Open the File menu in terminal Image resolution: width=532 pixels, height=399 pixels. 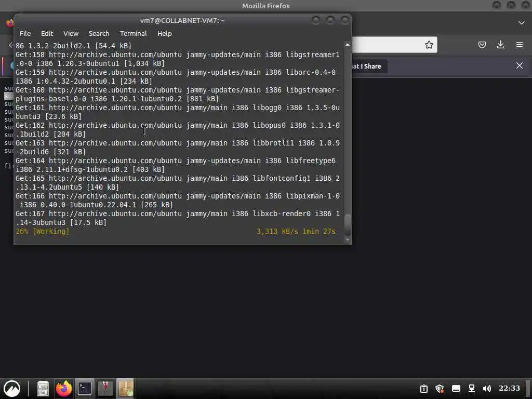pyautogui.click(x=25, y=34)
